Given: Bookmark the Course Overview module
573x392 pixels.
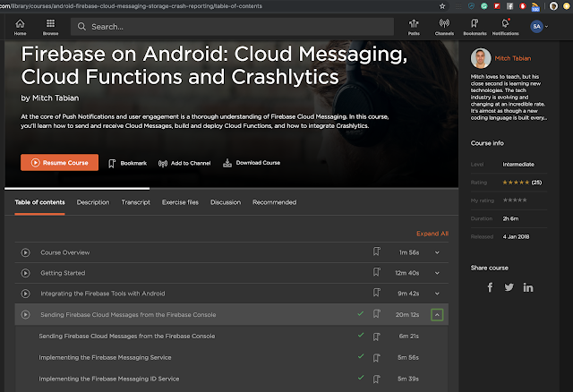Looking at the screenshot, I should click(x=376, y=251).
